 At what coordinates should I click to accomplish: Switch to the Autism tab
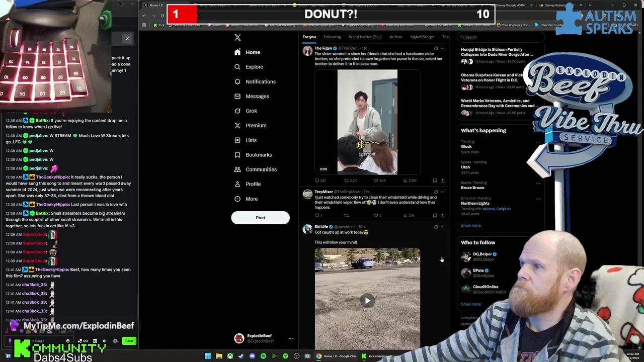tap(395, 37)
